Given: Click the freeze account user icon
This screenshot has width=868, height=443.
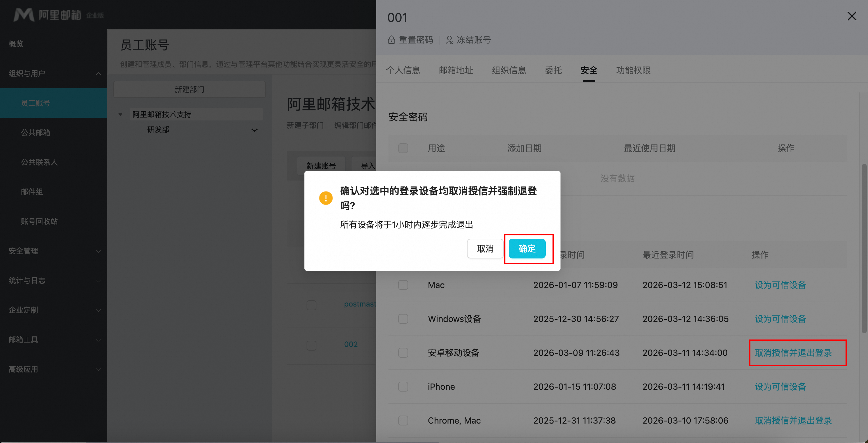Looking at the screenshot, I should (449, 40).
